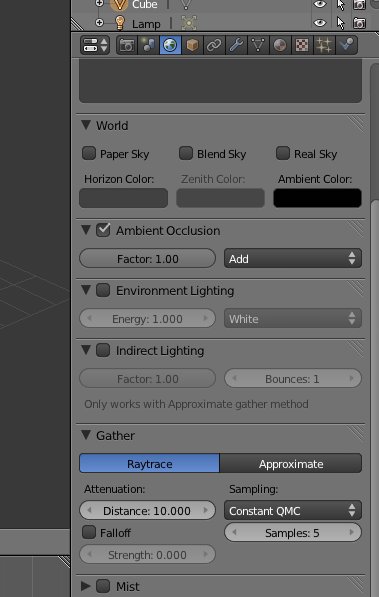Click the Distance 10.000 attenuation field
The height and width of the screenshot is (597, 379).
point(147,511)
